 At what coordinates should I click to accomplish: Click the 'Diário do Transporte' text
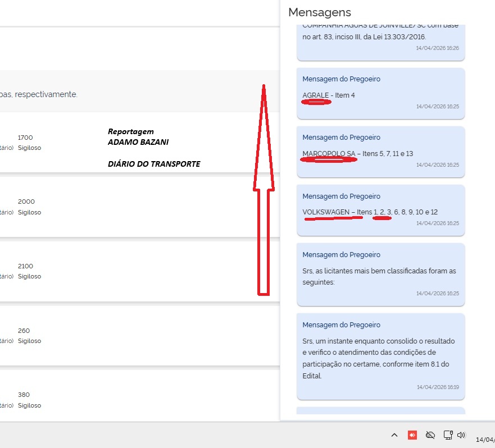pyautogui.click(x=154, y=164)
